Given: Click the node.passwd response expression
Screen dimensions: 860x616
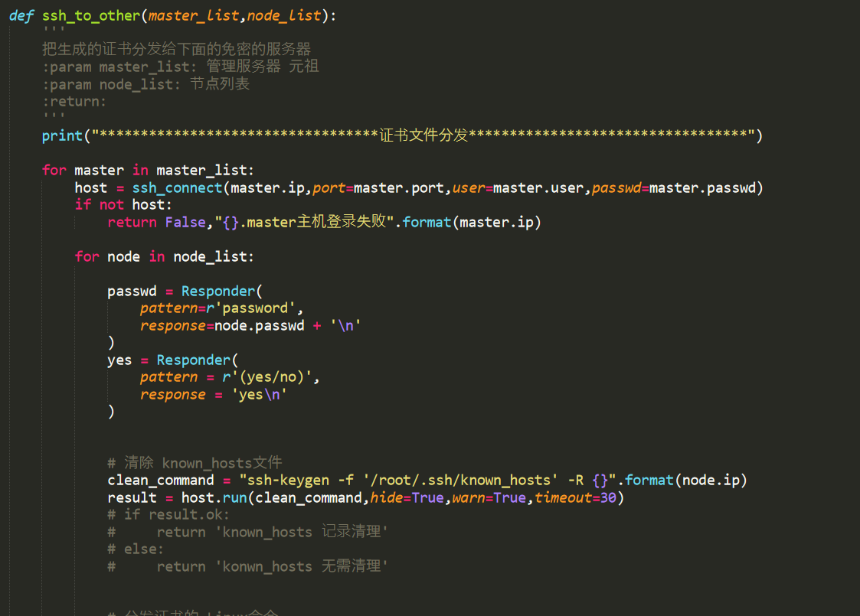Looking at the screenshot, I should 259,325.
